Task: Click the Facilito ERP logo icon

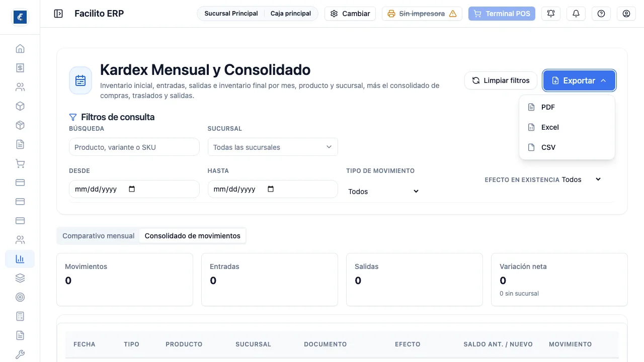Action: coord(20,17)
